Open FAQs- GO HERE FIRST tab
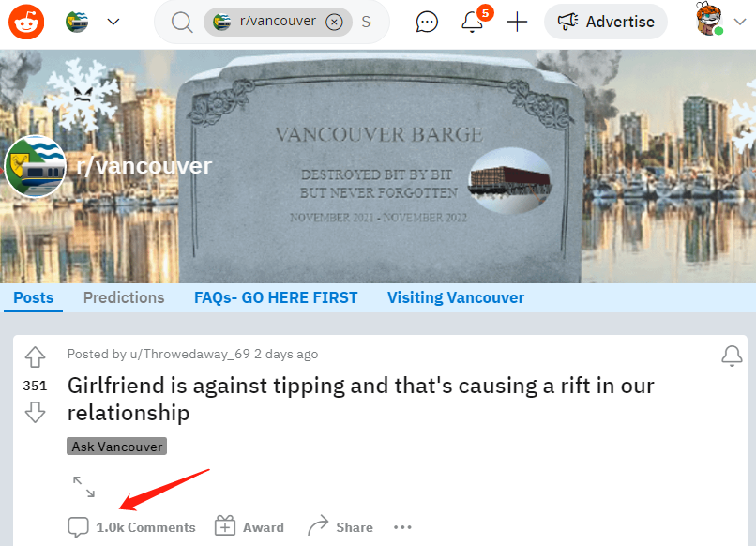This screenshot has width=756, height=546. 276,297
